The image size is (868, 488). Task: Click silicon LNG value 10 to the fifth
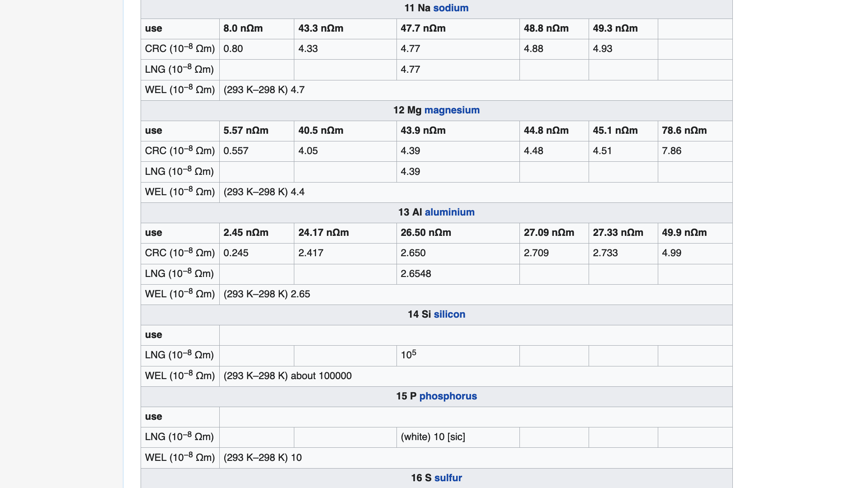click(408, 355)
